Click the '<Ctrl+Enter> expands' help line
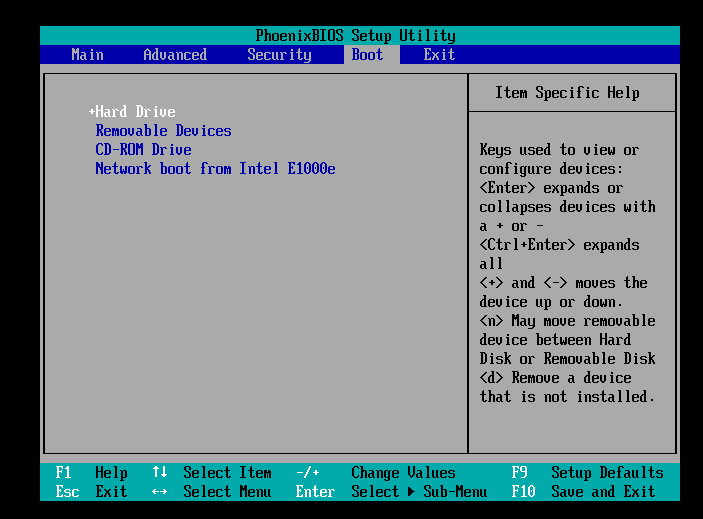 (559, 244)
